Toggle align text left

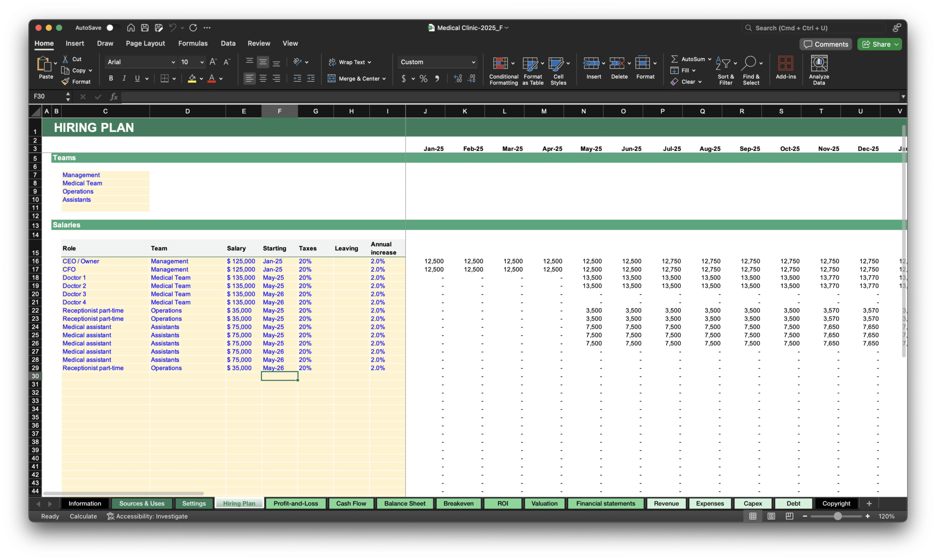249,79
